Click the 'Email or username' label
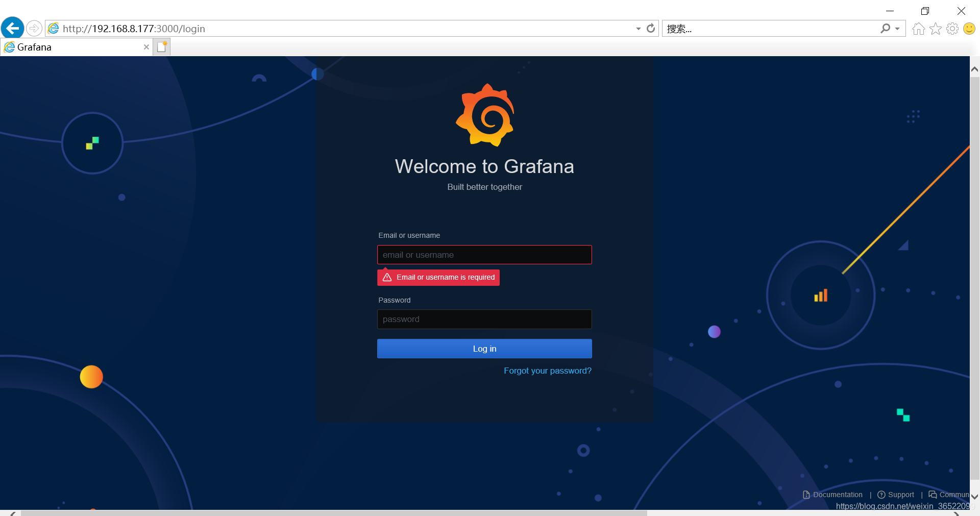Viewport: 980px width, 516px height. [x=409, y=235]
